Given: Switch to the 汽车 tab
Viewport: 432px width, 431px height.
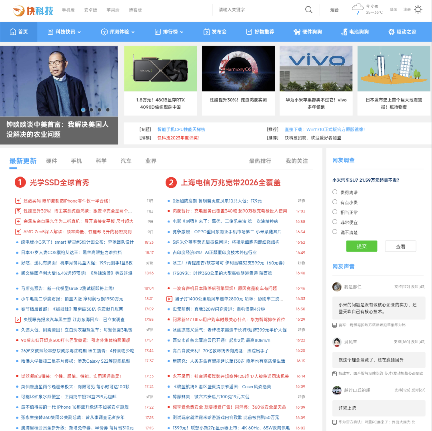Looking at the screenshot, I should tap(126, 161).
